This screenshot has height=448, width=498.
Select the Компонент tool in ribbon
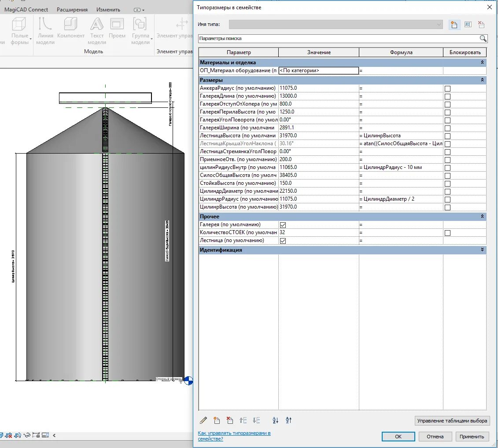(70, 28)
